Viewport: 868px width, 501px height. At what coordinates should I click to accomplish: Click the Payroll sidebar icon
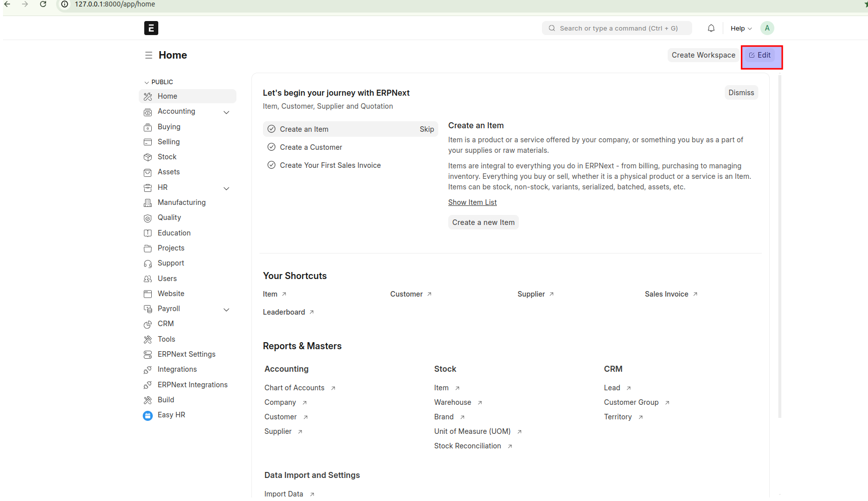[148, 309]
